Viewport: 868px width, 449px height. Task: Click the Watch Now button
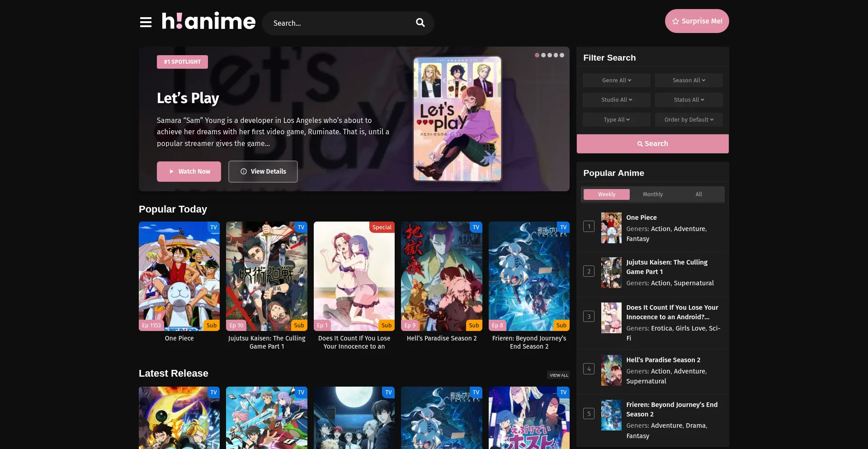[189, 171]
